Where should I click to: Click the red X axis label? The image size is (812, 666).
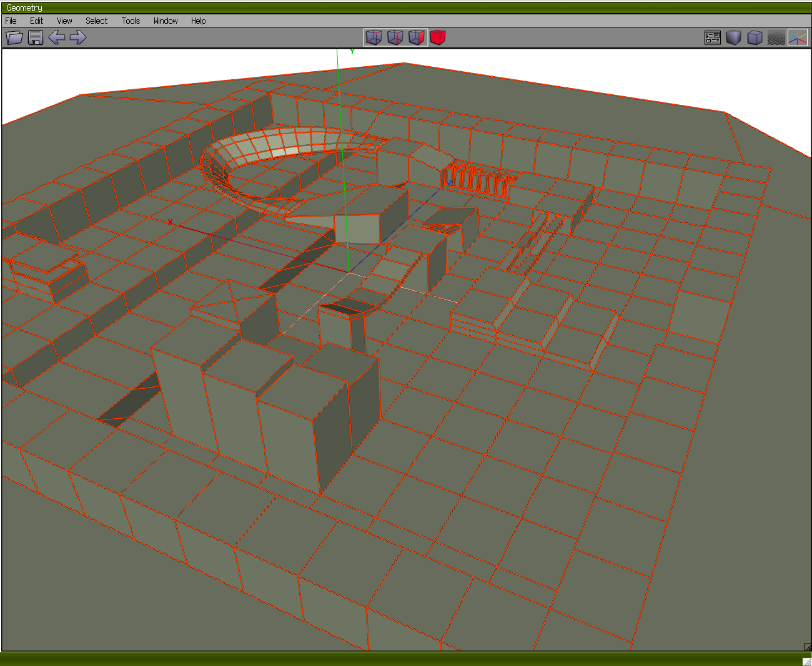tap(170, 222)
